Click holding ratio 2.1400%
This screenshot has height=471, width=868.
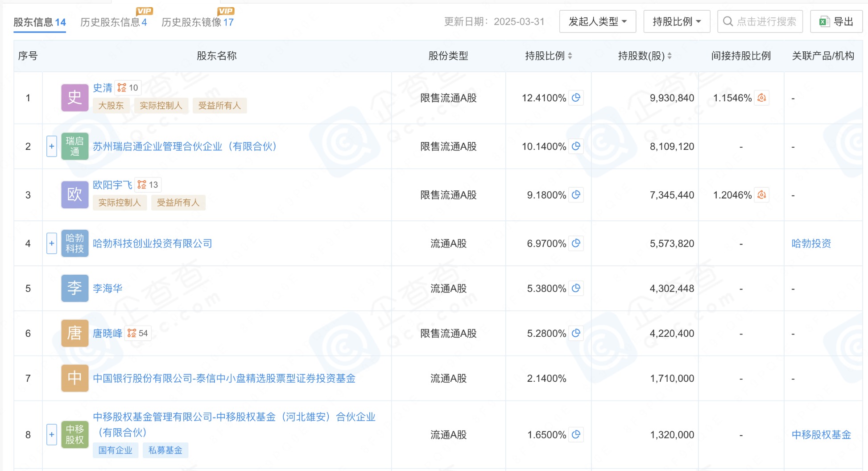coord(546,378)
